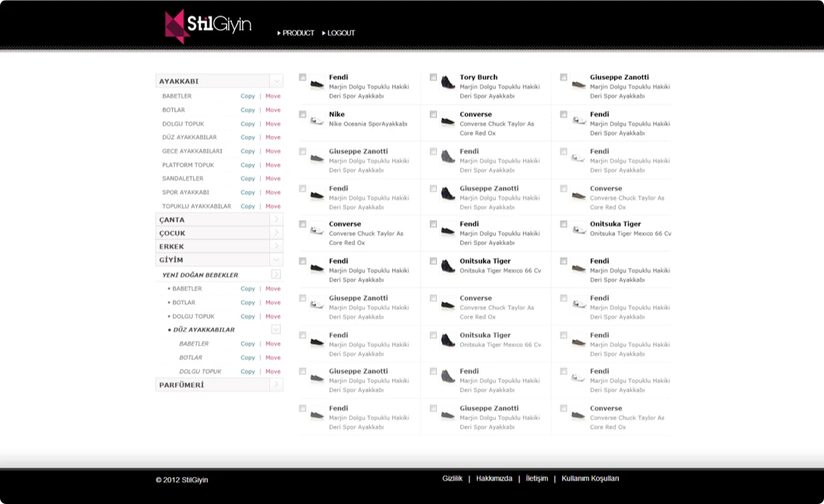Tick the Tory Burch product checkbox
Image resolution: width=824 pixels, height=504 pixels.
433,77
